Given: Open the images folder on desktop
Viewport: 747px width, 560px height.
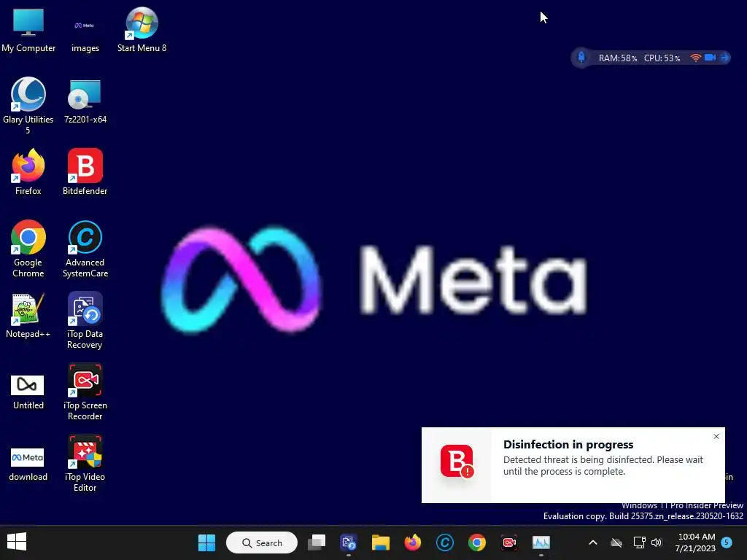Looking at the screenshot, I should click(x=85, y=29).
